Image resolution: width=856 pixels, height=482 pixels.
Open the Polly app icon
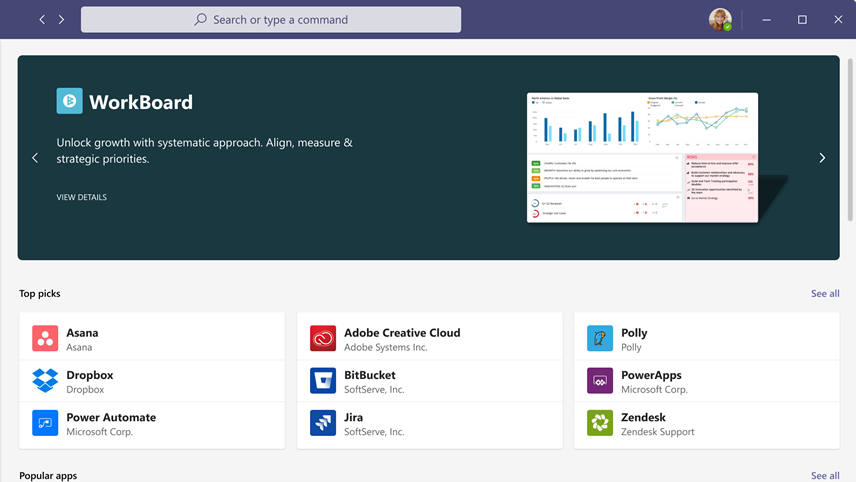pos(599,338)
